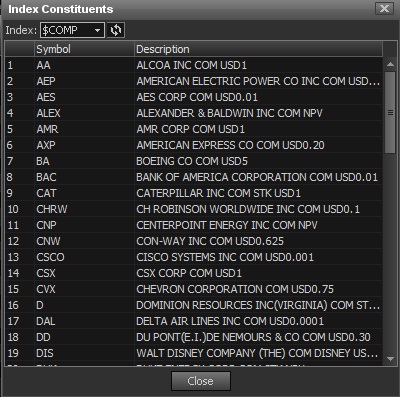Select the DAL symbol

tap(46, 321)
